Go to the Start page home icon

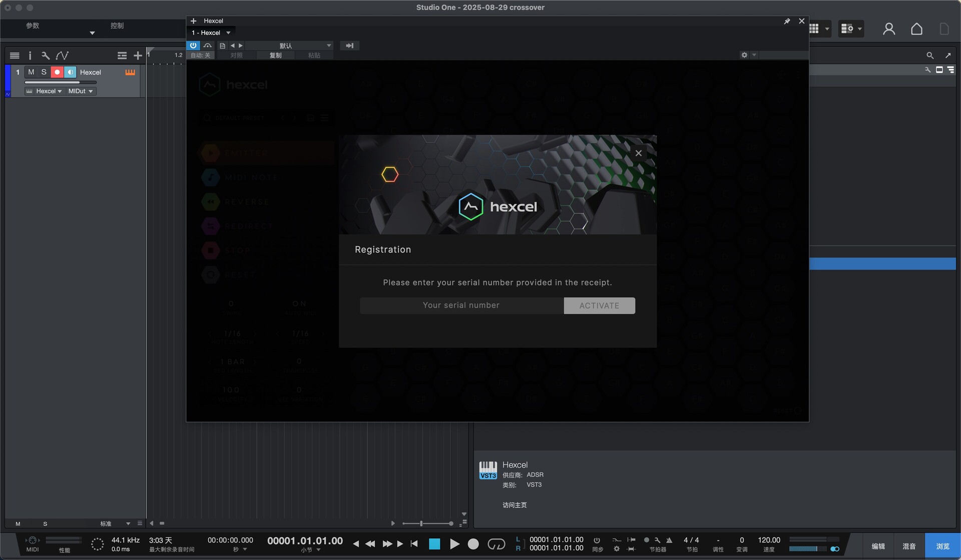916,29
